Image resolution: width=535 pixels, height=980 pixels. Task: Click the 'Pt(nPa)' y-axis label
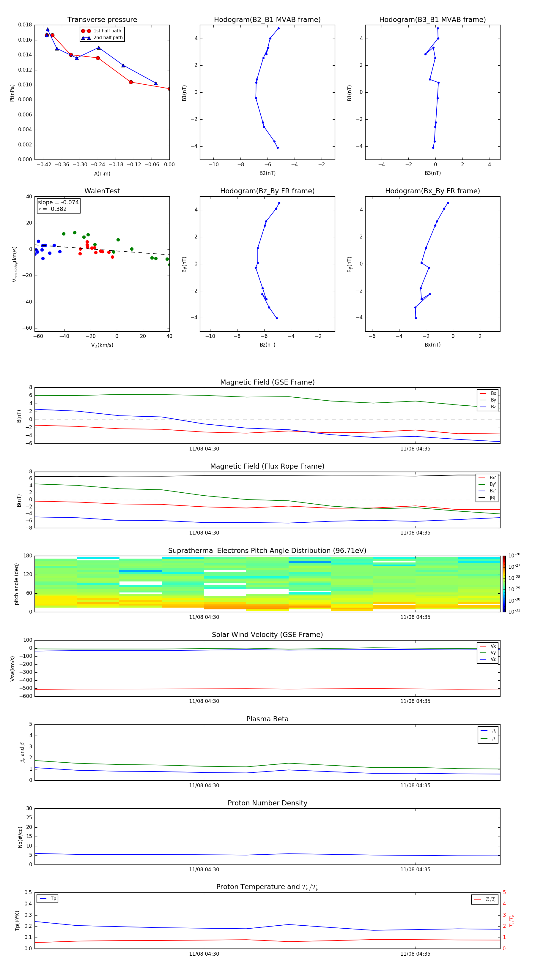click(12, 92)
